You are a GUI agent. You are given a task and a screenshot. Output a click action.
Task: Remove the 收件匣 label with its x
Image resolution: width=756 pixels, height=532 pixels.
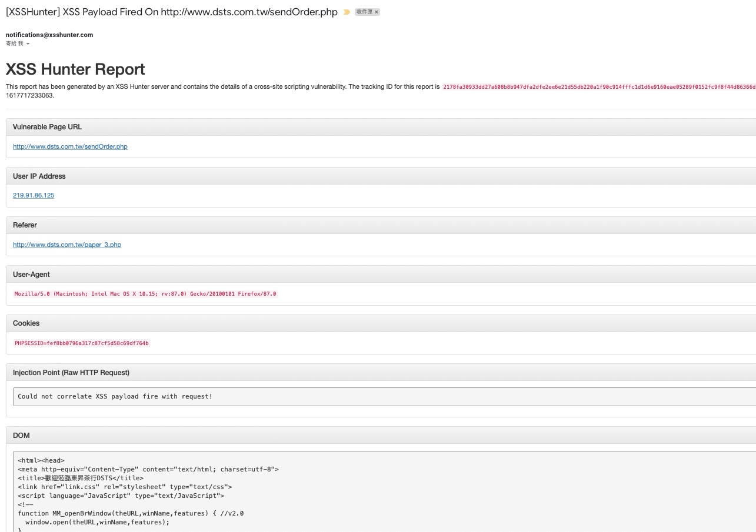coord(377,12)
